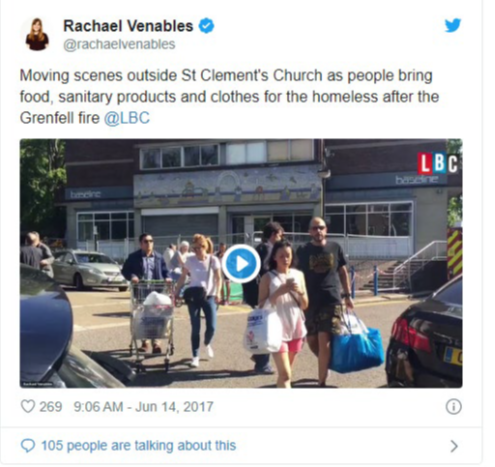
Task: Click the blue IKEA bag in the video
Action: [x=357, y=349]
